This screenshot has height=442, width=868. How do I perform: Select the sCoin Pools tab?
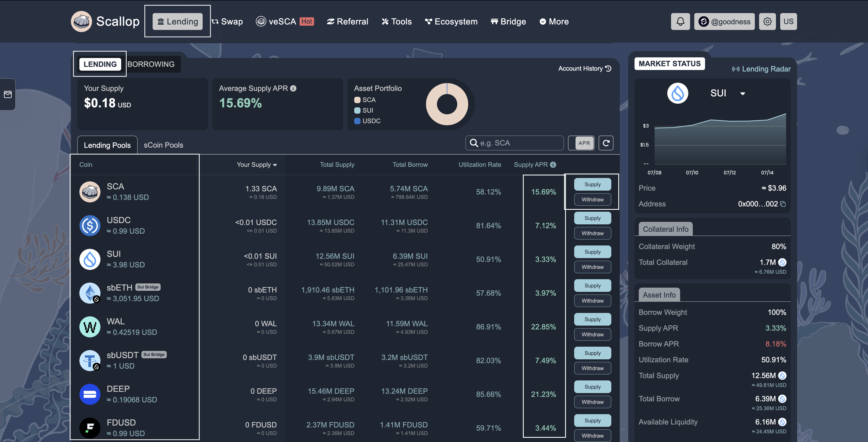163,145
